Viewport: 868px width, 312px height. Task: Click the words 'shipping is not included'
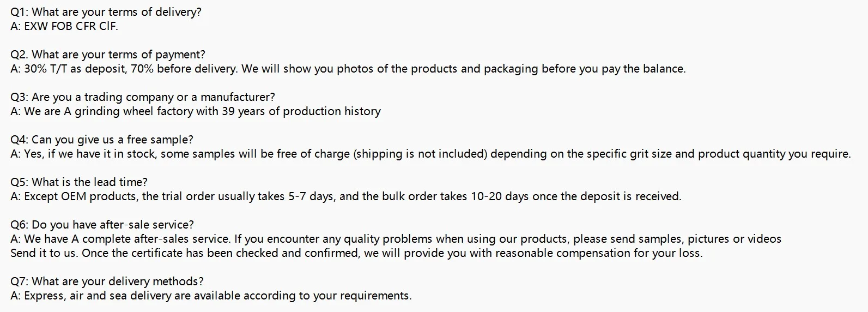tap(420, 154)
